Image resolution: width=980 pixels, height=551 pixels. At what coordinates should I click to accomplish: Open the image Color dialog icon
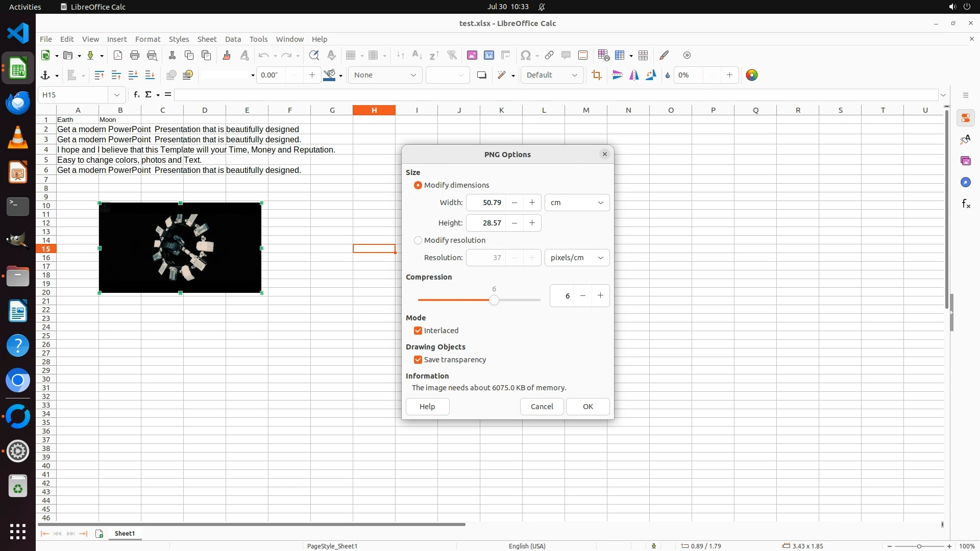752,75
